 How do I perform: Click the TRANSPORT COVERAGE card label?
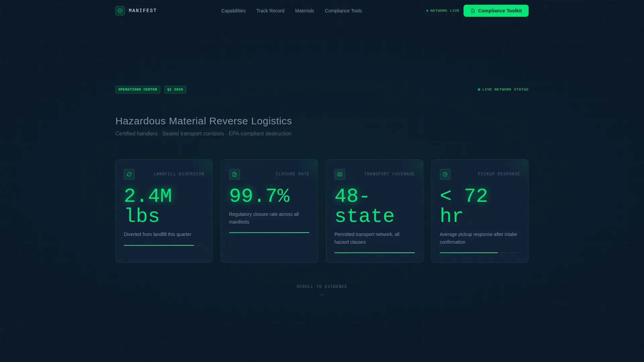389,174
